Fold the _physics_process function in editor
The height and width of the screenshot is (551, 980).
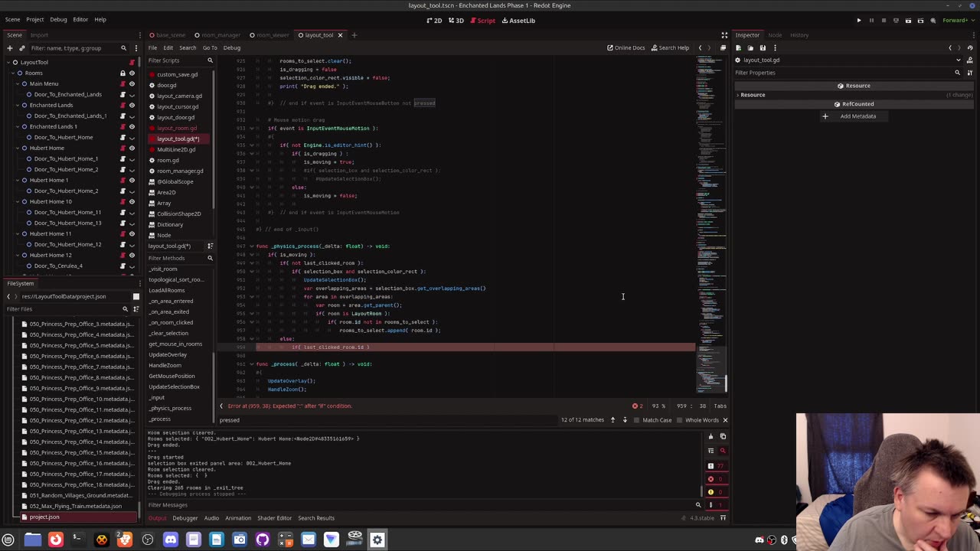(x=251, y=246)
